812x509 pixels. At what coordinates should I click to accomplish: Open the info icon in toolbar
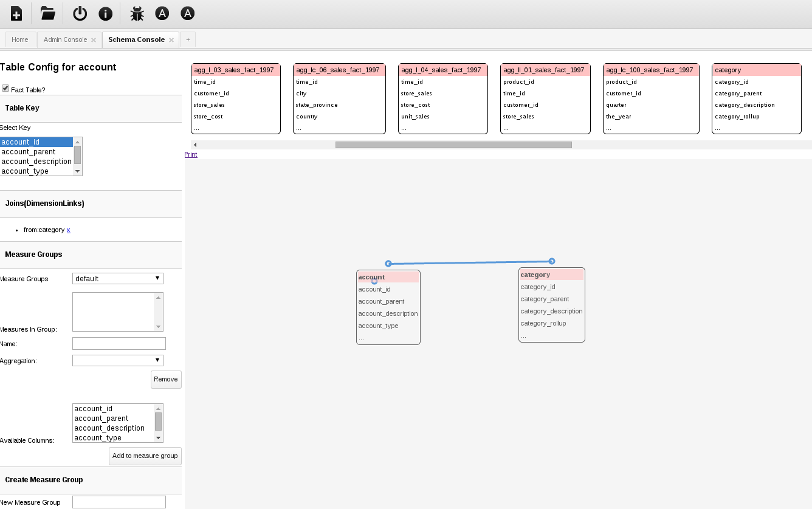(105, 13)
